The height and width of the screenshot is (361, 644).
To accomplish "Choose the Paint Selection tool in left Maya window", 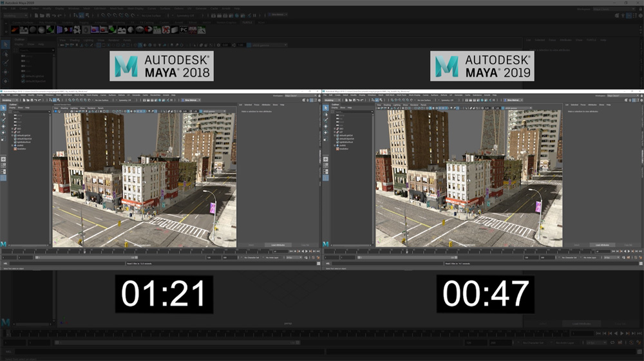I will [3, 120].
